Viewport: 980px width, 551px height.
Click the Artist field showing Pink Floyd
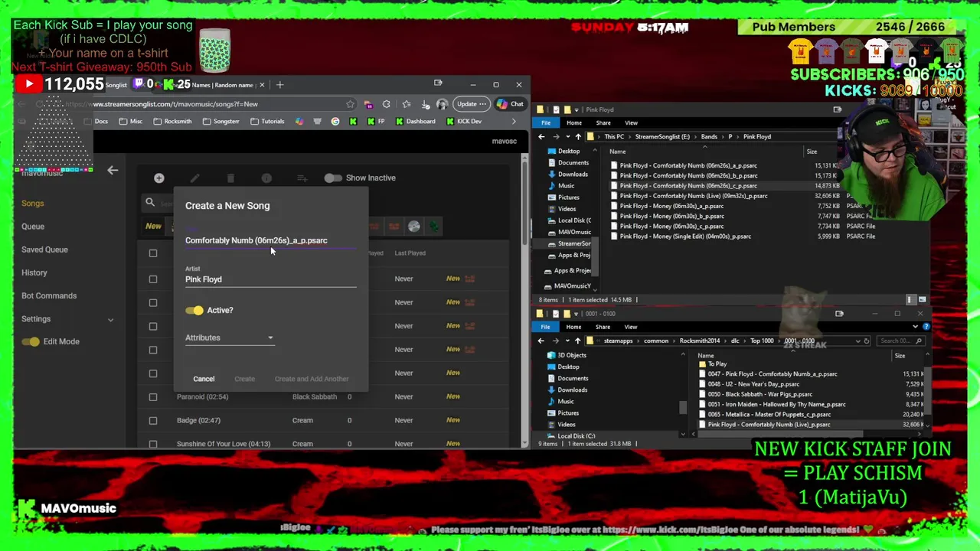[x=270, y=279]
